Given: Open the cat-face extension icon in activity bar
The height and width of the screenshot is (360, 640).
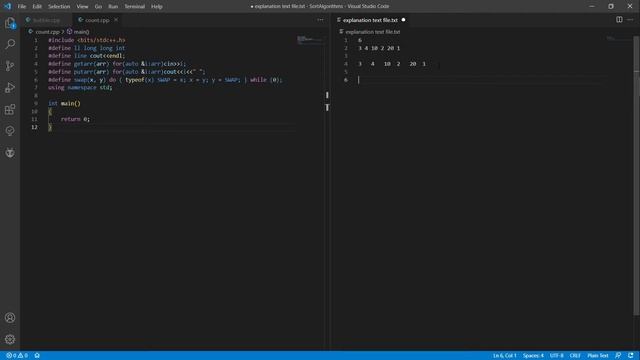Looking at the screenshot, I should click(10, 153).
